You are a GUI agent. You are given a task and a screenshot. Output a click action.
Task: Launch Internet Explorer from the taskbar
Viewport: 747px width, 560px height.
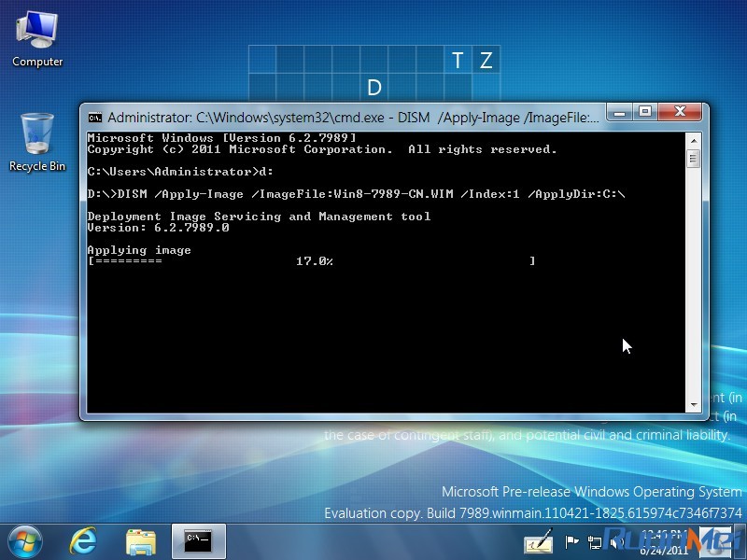pos(83,541)
